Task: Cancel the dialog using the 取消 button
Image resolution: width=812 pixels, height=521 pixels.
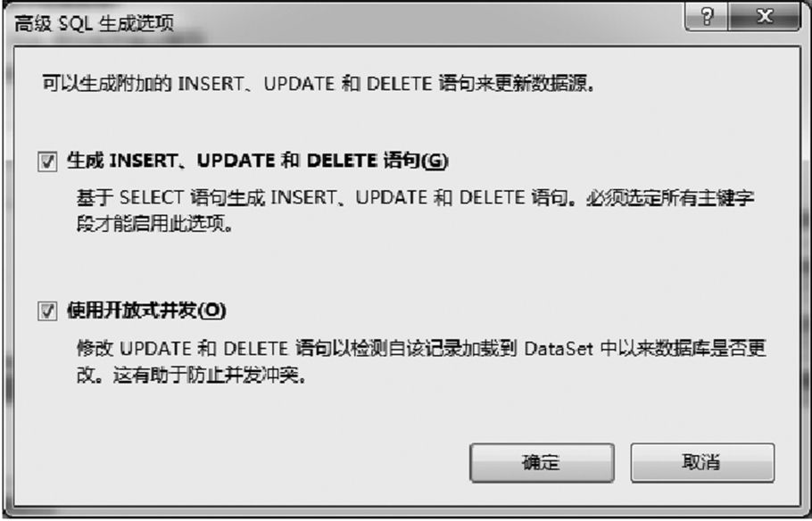Action: (702, 462)
